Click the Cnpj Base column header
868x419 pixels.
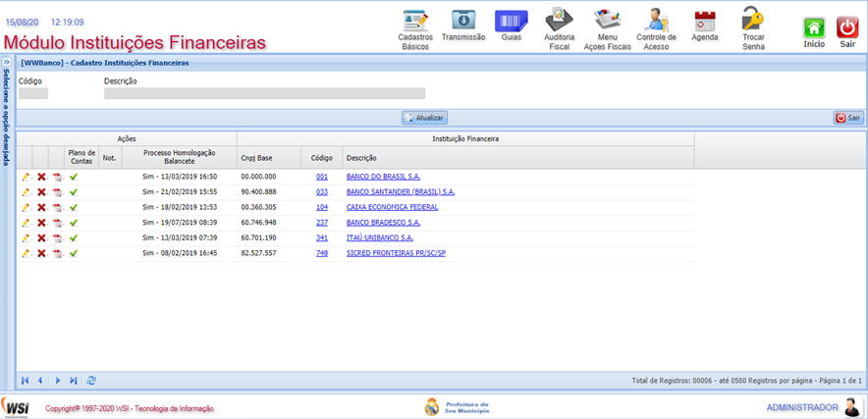click(x=269, y=158)
